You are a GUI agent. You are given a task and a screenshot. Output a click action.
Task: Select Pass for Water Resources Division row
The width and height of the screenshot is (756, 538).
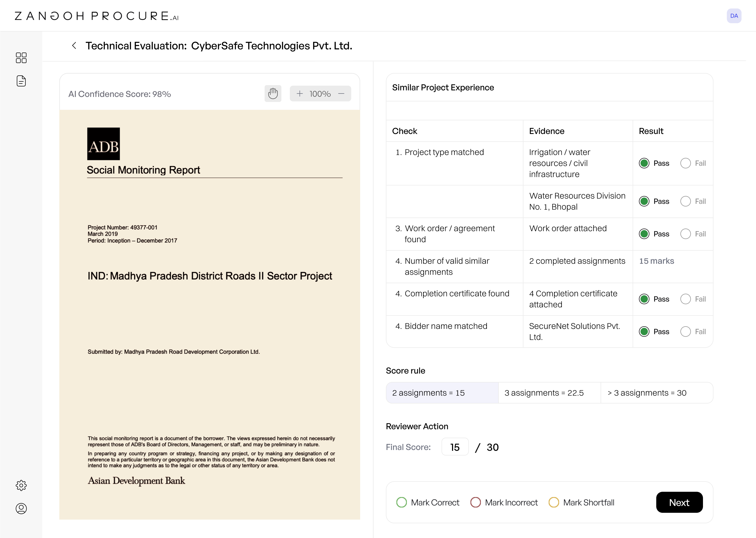click(644, 201)
